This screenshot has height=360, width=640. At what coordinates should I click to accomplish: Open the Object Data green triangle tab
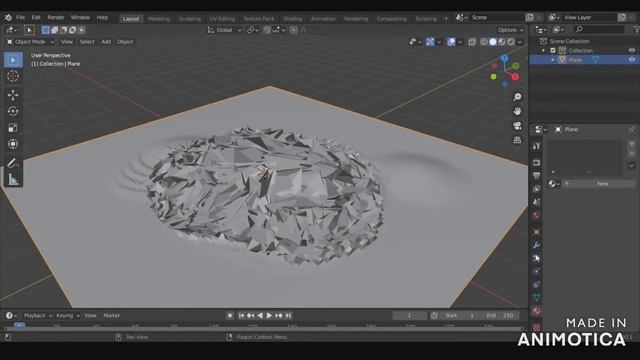point(537,297)
